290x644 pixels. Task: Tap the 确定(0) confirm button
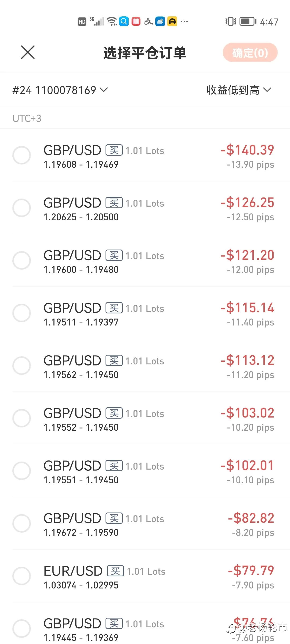(x=250, y=52)
